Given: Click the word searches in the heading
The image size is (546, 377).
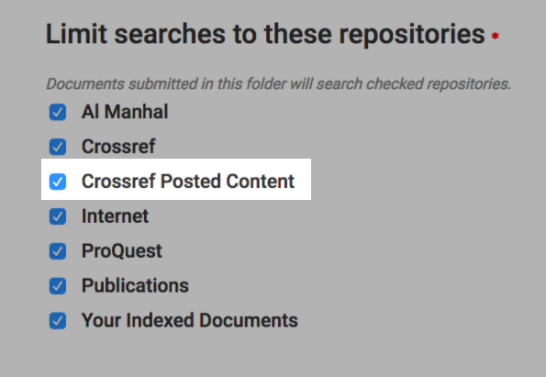Looking at the screenshot, I should [x=170, y=34].
